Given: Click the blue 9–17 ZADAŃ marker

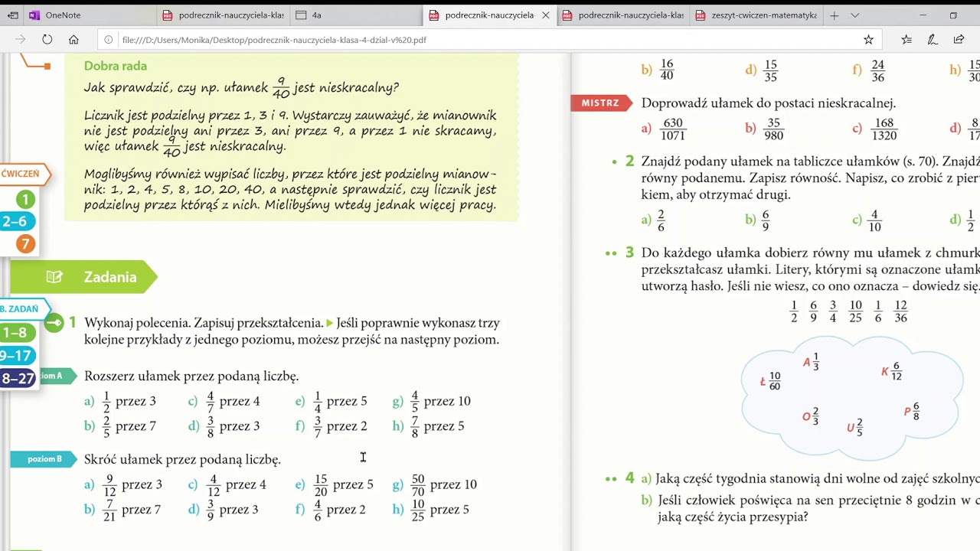Looking at the screenshot, I should pos(17,356).
